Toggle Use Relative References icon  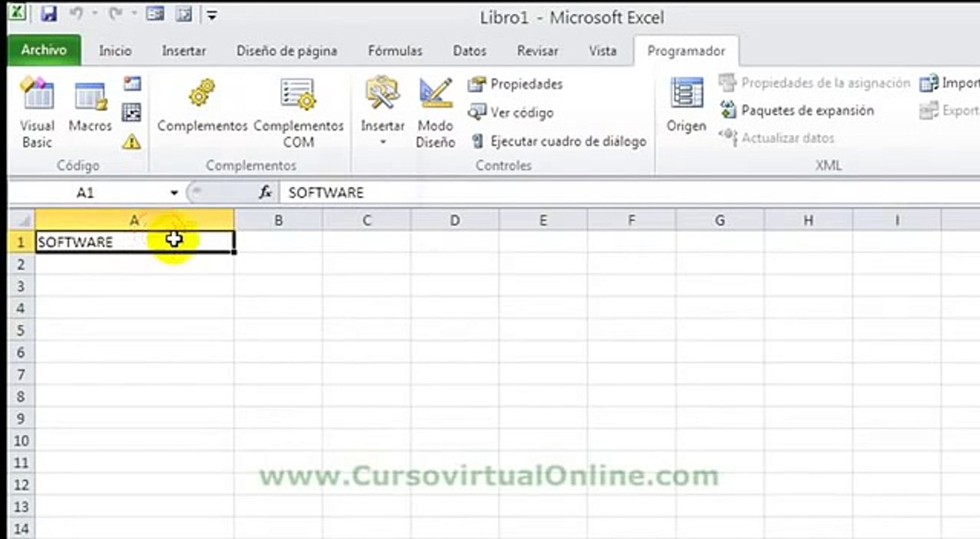(x=133, y=112)
